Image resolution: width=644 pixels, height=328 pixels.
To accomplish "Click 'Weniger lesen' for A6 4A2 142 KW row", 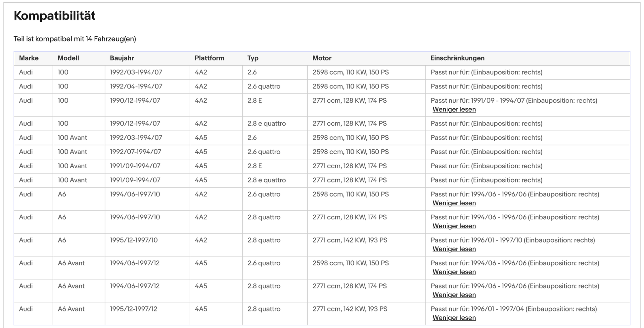I will click(454, 249).
